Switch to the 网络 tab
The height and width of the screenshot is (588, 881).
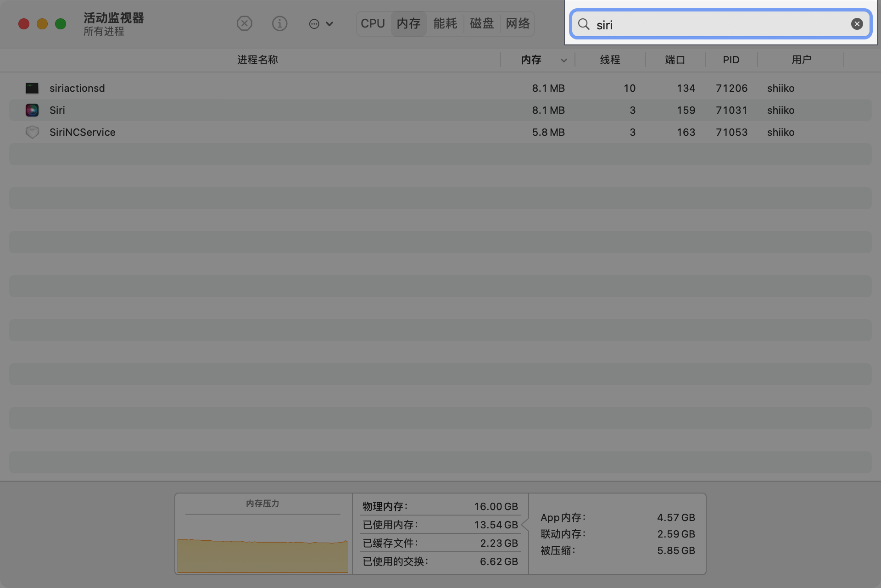(x=518, y=23)
